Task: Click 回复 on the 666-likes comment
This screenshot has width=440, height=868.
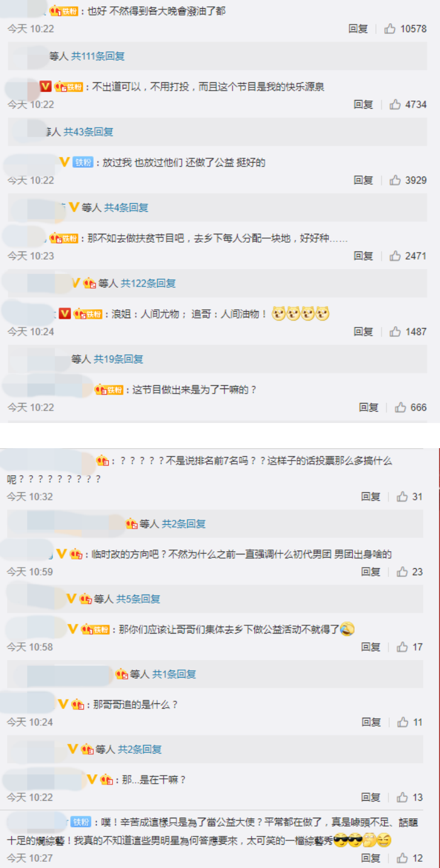Action: [x=369, y=407]
